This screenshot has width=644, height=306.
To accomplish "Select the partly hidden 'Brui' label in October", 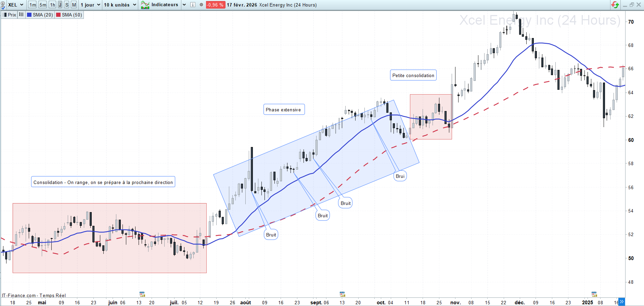I will coord(400,176).
